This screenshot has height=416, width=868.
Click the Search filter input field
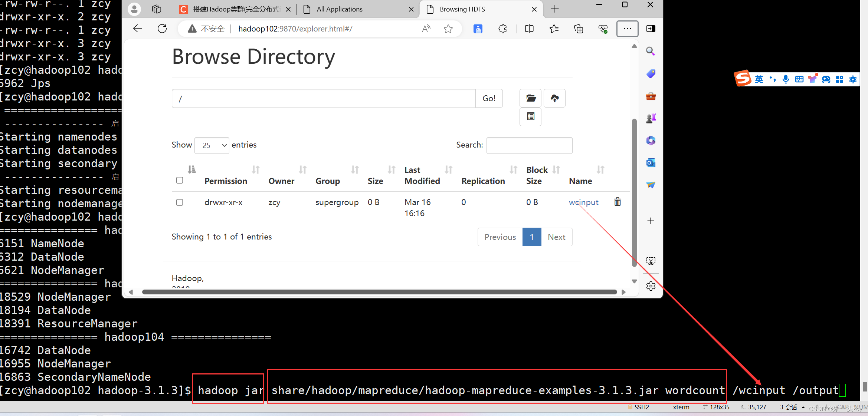[529, 145]
